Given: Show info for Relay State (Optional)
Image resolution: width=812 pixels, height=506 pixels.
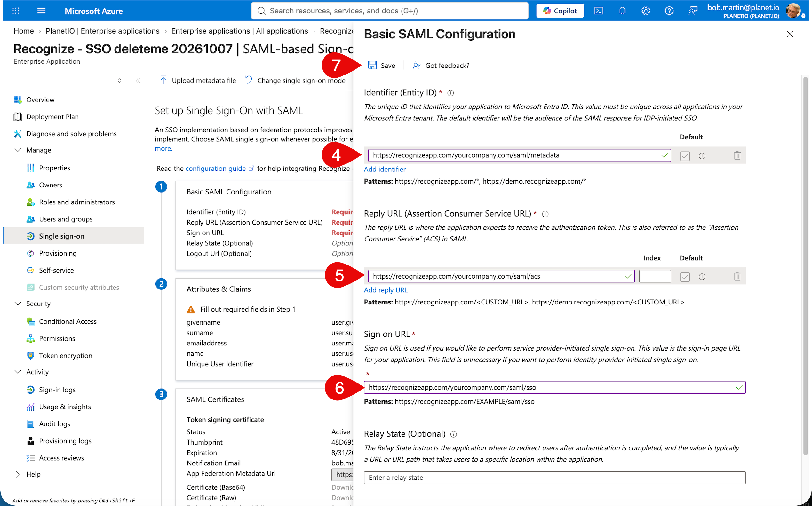Looking at the screenshot, I should pyautogui.click(x=453, y=434).
